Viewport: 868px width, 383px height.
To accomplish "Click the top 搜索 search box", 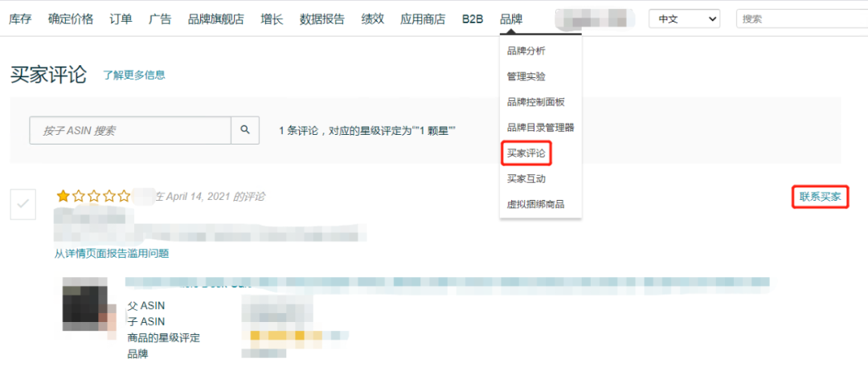I will click(x=802, y=18).
